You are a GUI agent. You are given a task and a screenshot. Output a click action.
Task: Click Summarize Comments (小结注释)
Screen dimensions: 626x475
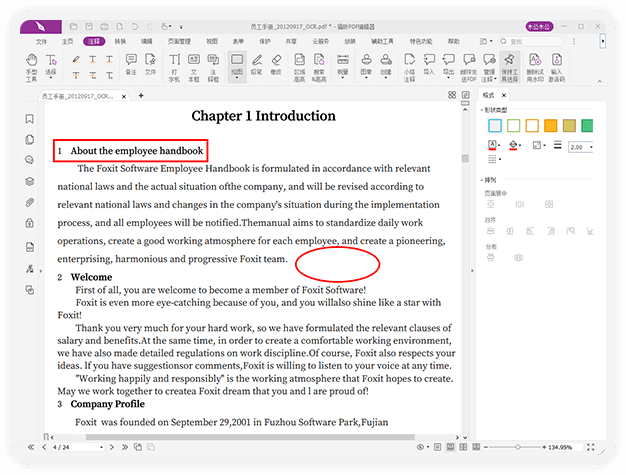point(409,67)
